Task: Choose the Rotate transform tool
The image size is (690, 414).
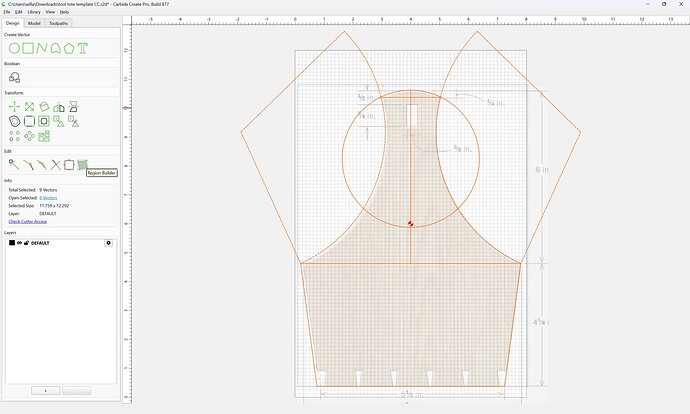Action: tap(44, 106)
